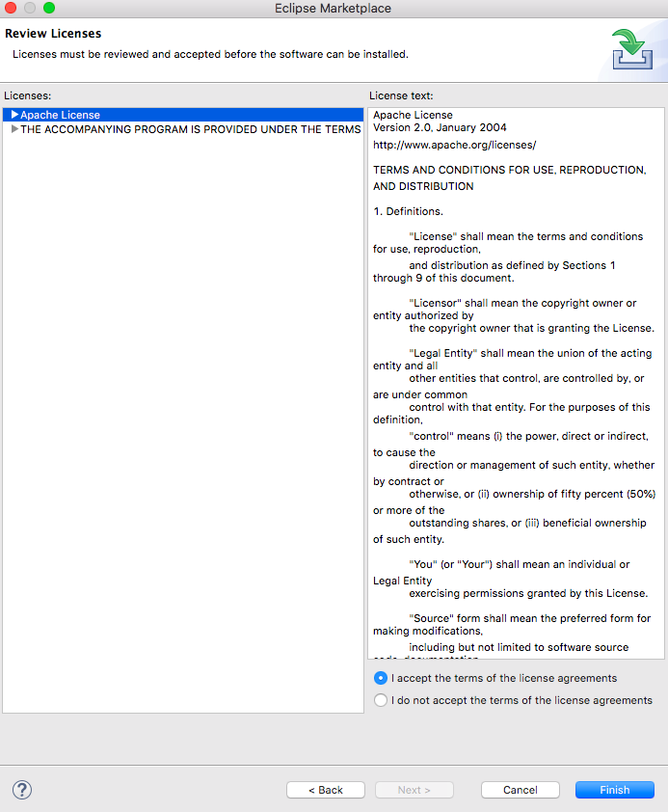Click inside the license text area
This screenshot has width=668, height=812.
point(516,383)
